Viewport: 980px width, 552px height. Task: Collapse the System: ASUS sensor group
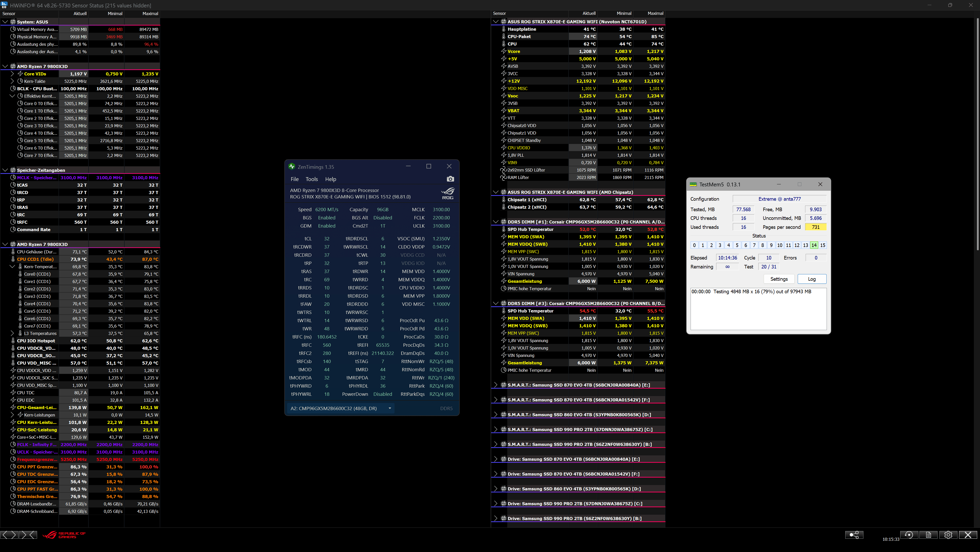[5, 22]
